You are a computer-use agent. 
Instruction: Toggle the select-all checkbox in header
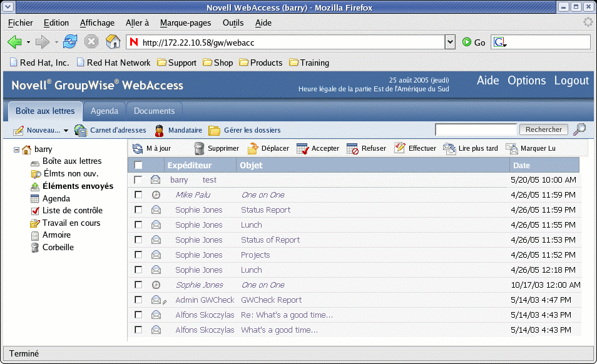[138, 165]
